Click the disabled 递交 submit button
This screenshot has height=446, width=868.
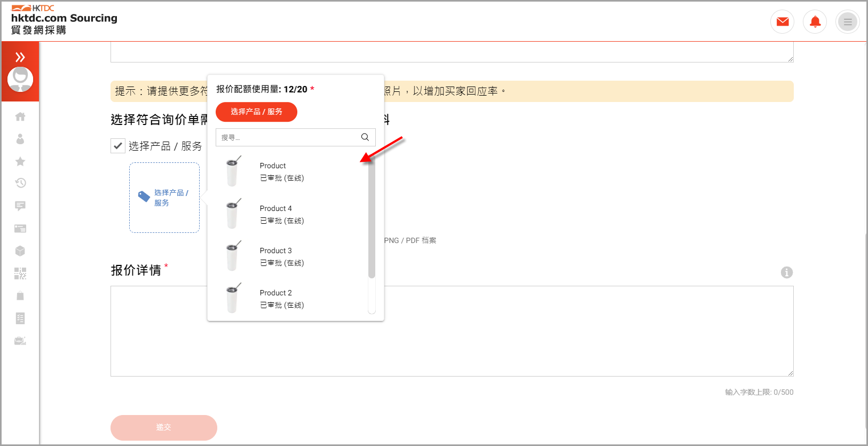tap(164, 427)
